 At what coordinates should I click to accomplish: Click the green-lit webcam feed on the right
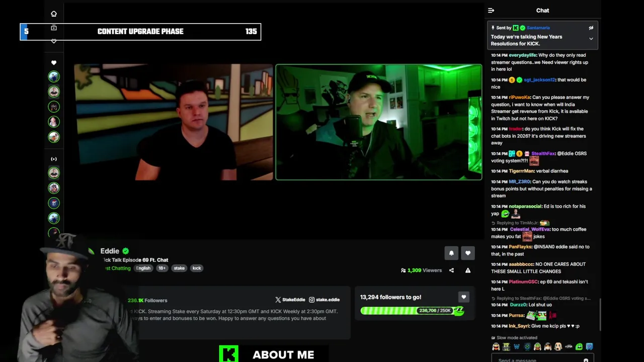(378, 122)
